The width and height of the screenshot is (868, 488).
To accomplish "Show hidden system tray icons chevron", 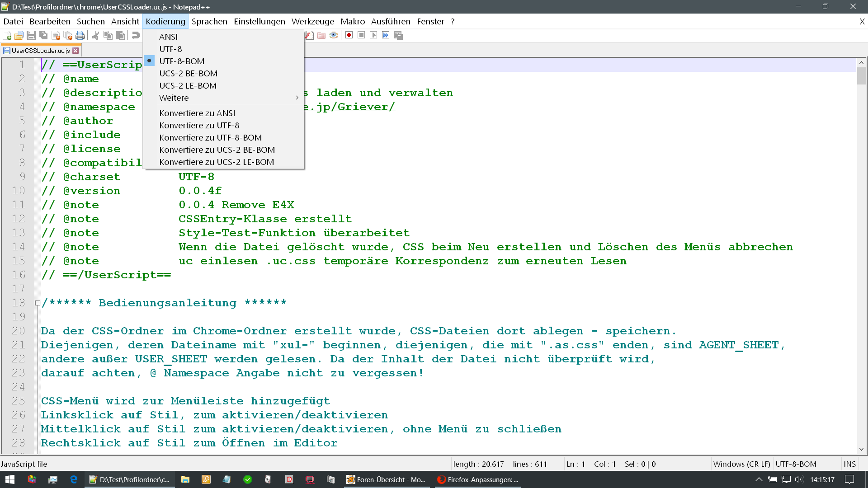I will [759, 479].
